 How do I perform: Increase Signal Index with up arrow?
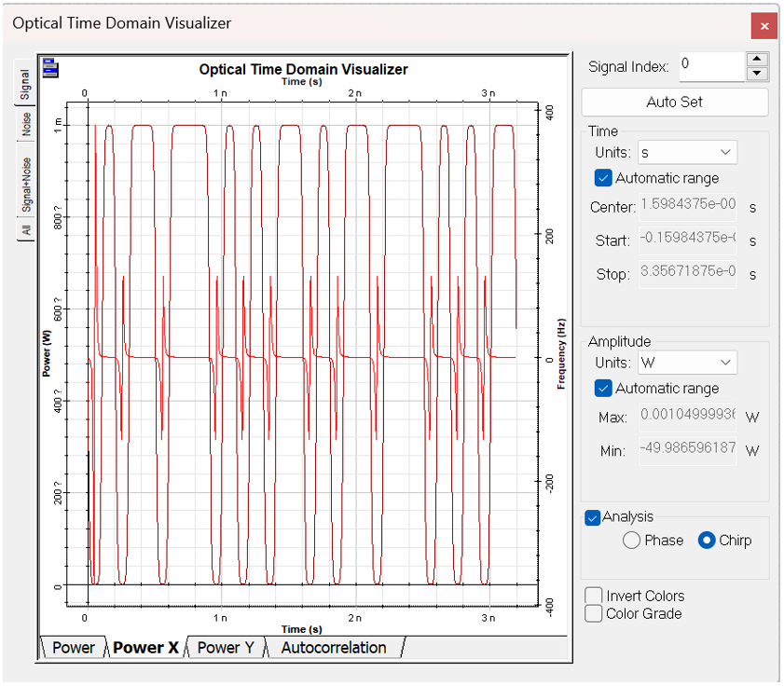click(x=757, y=59)
